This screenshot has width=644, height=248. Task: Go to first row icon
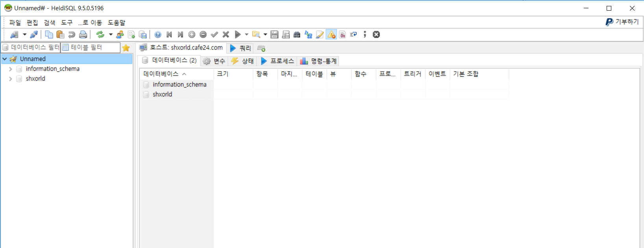[169, 35]
